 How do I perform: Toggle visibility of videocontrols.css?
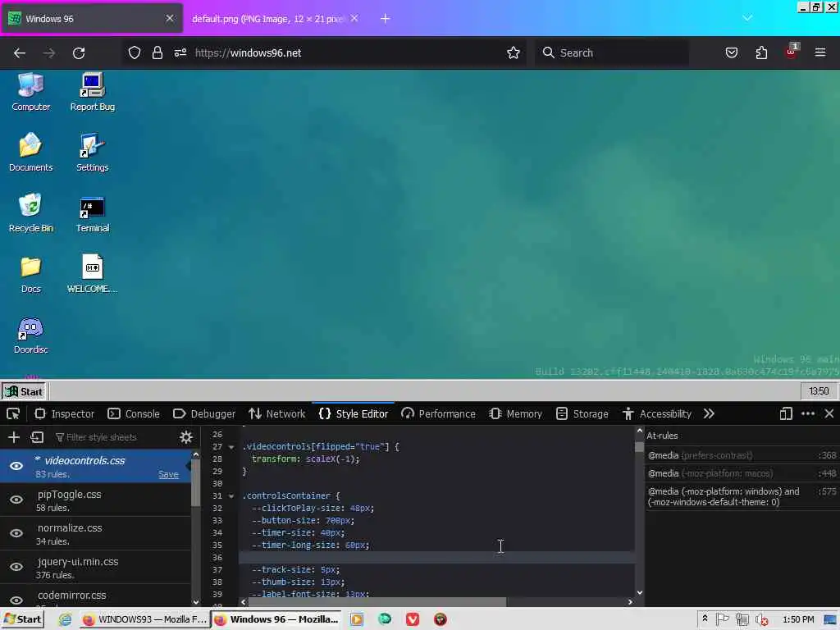coord(16,466)
